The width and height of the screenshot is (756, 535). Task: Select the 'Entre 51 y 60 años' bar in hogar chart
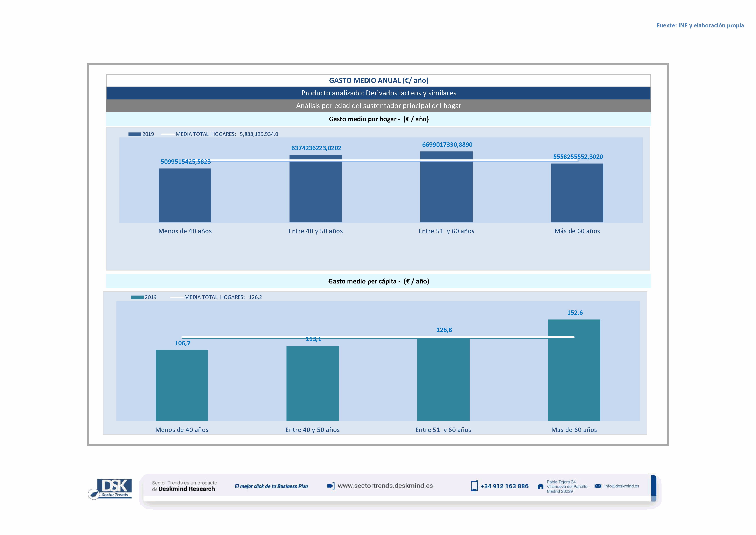click(446, 187)
